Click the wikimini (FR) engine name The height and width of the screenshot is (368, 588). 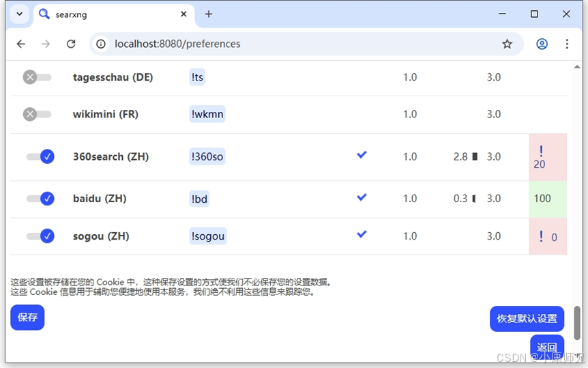[x=105, y=114]
